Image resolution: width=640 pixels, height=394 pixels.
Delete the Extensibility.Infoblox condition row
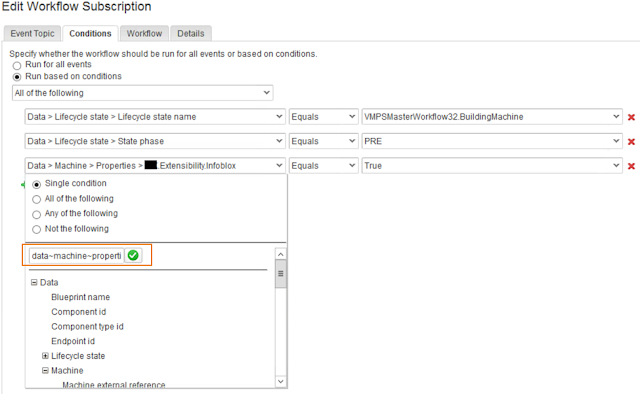point(631,166)
